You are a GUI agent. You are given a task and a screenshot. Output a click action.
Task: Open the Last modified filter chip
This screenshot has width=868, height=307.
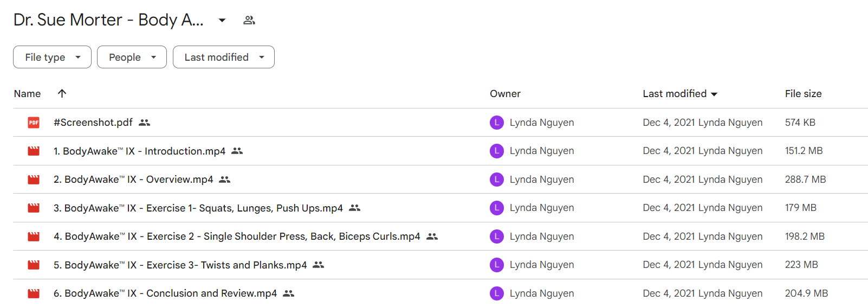(224, 57)
